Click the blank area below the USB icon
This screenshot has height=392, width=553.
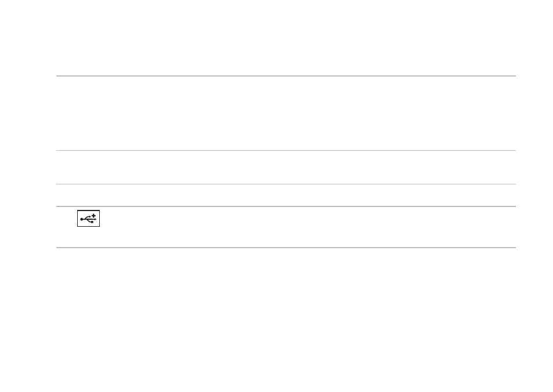89,237
